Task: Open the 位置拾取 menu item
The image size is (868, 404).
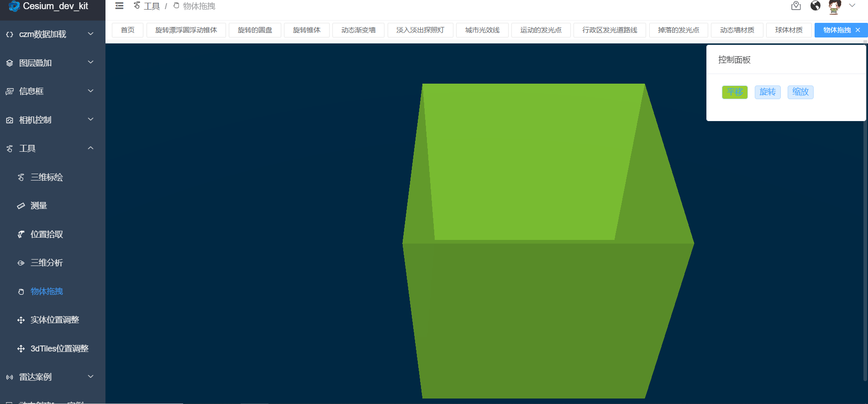Action: [53, 234]
